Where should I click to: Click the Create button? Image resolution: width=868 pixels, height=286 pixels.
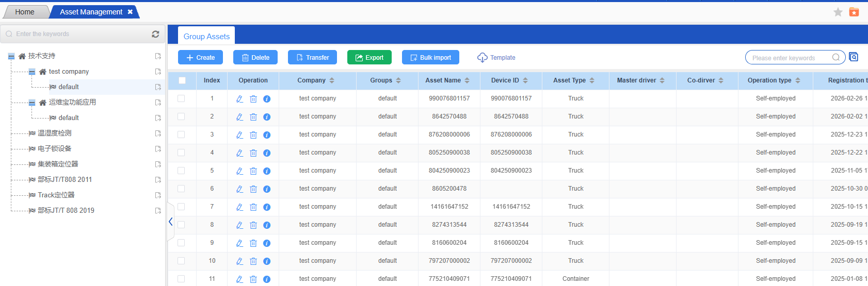[x=200, y=58]
